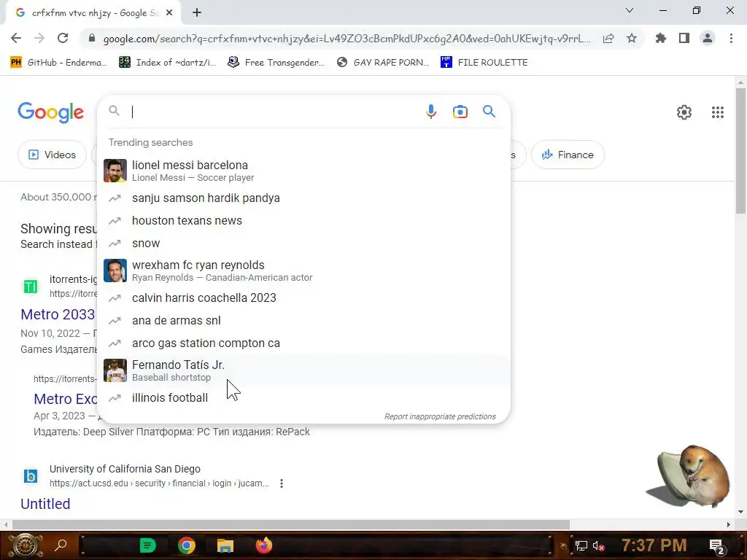Open FILE ROULETTE bookmark
Screen dimensions: 747x560
tap(484, 63)
